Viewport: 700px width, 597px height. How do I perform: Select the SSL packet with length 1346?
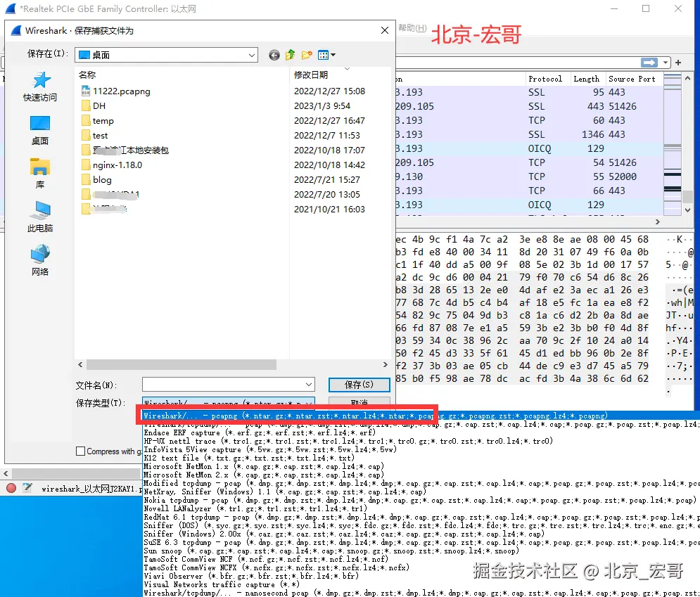530,134
